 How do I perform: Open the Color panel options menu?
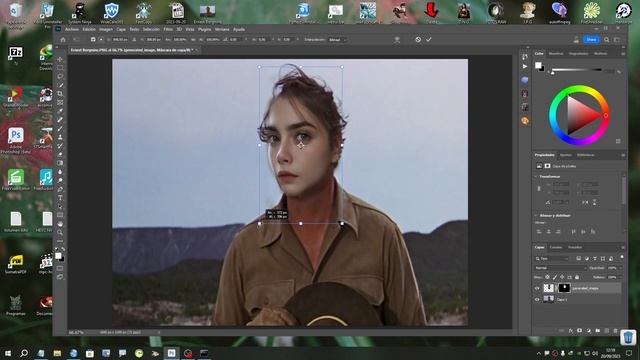[x=623, y=53]
